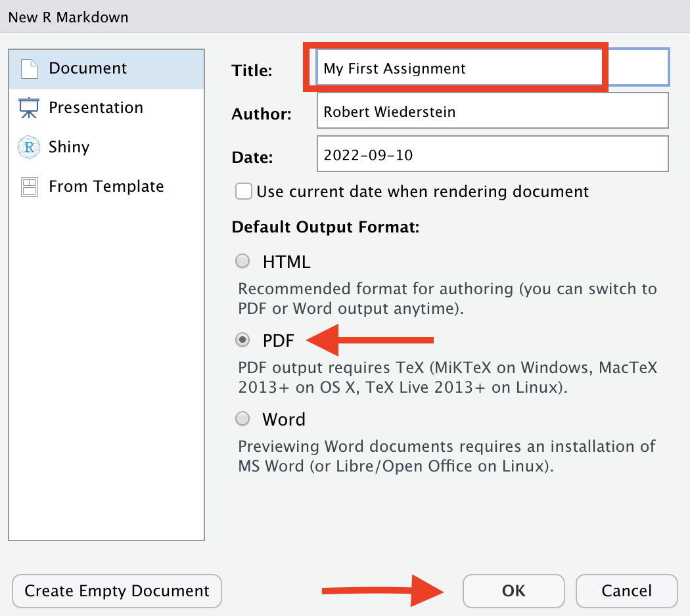Choose Word as output format

(242, 418)
